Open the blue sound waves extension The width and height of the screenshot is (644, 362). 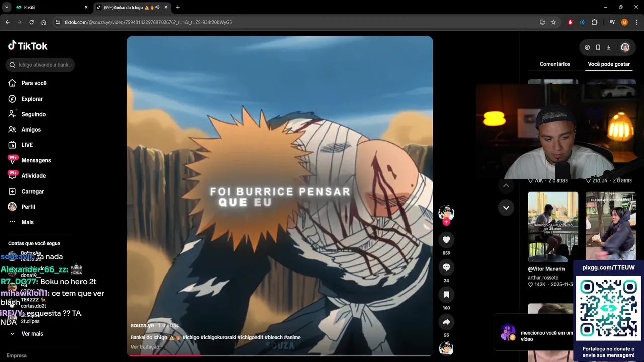tap(582, 22)
